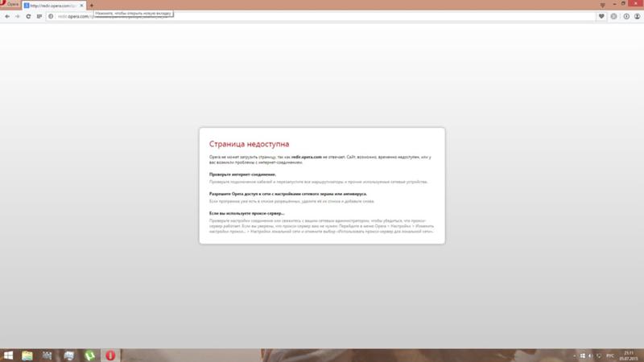This screenshot has width=644, height=362.
Task: Switch input language РУС indicator
Action: click(610, 356)
